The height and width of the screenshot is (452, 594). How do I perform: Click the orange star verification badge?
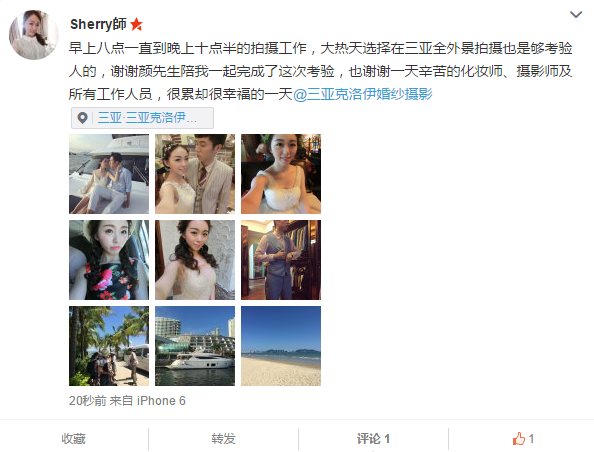(x=136, y=25)
